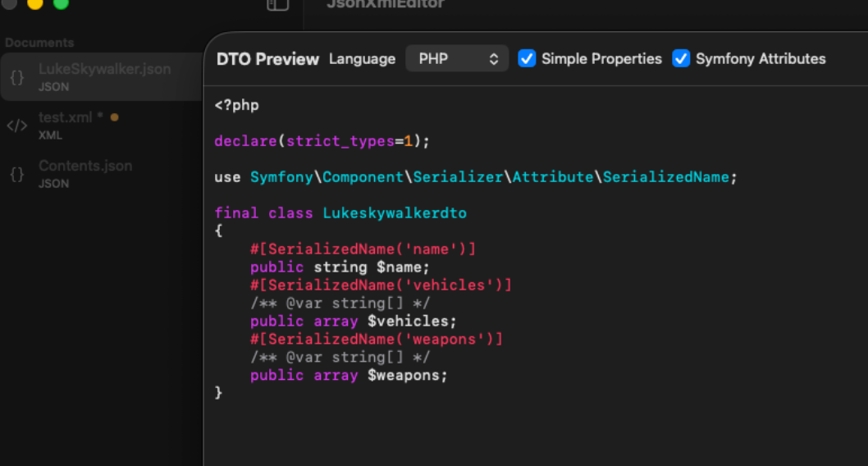This screenshot has height=466, width=868.
Task: Click the public array $weapons line
Action: (x=349, y=375)
